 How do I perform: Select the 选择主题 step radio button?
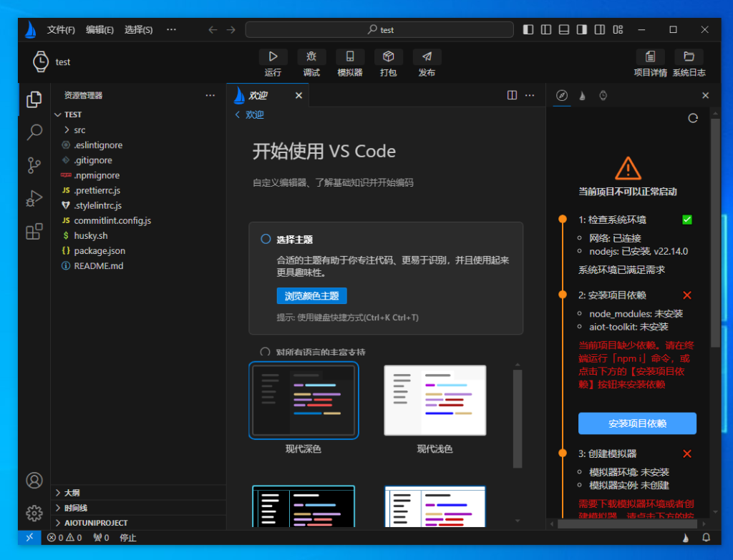[x=266, y=239]
